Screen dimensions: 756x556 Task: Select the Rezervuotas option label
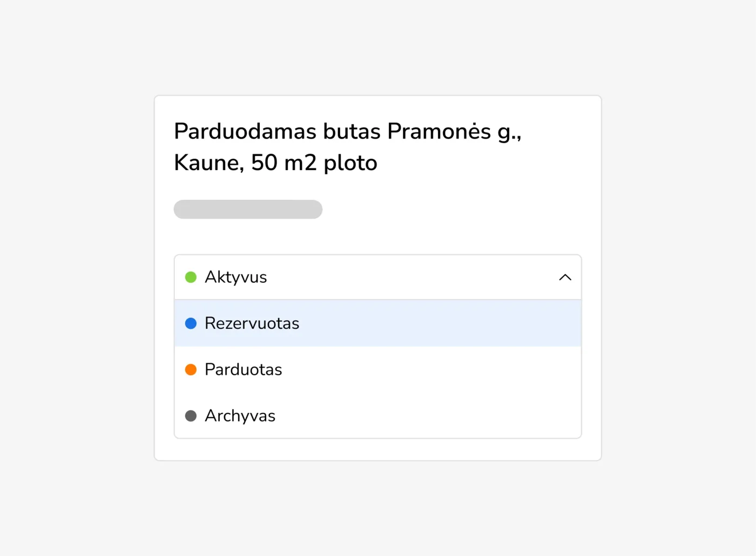[252, 323]
